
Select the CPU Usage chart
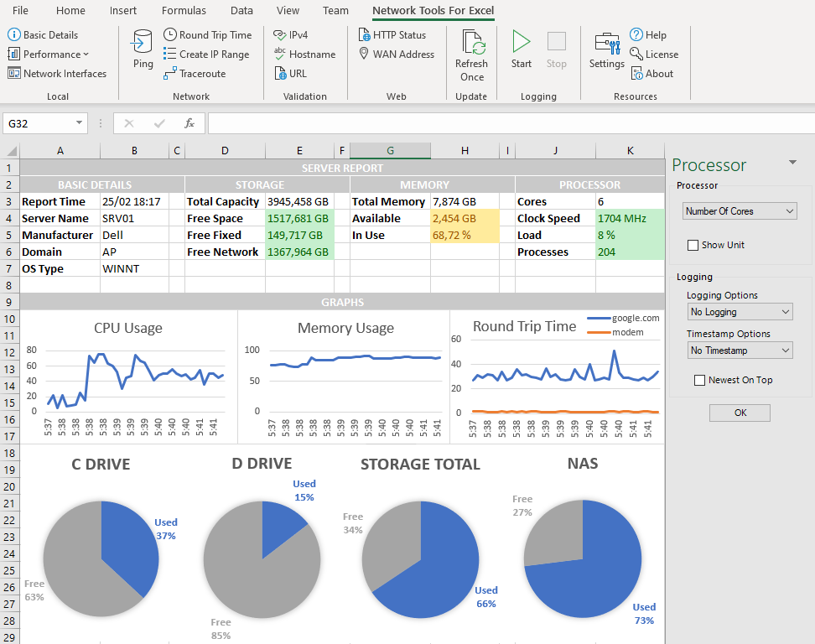(128, 377)
